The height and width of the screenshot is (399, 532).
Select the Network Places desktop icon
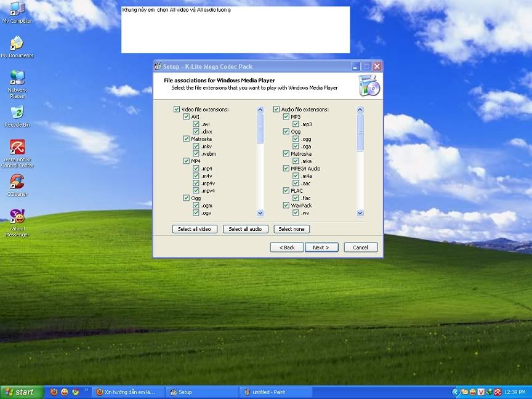pos(17,84)
